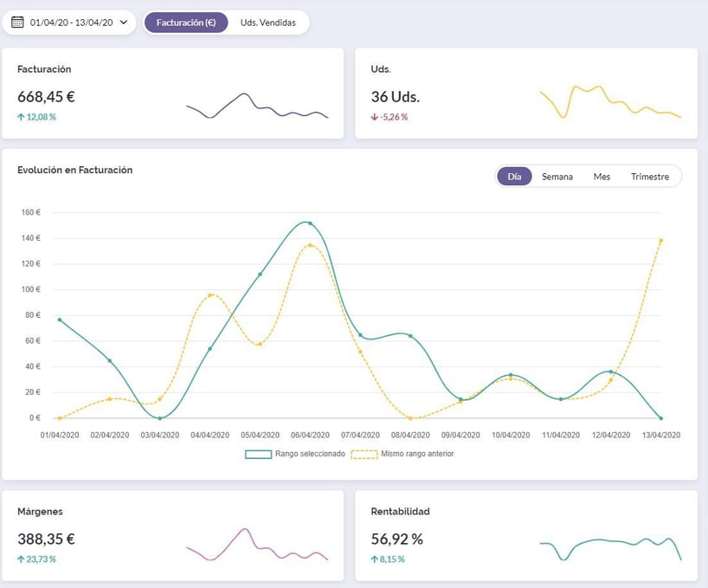Click the 160 € y-axis label
Viewport: 708px width, 588px height.
(30, 212)
